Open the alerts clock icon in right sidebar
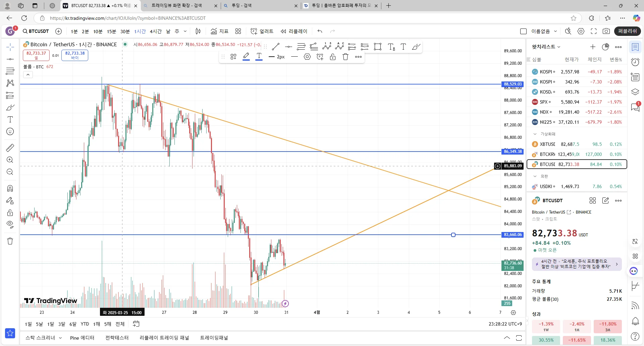This screenshot has height=346, width=644. pyautogui.click(x=635, y=62)
